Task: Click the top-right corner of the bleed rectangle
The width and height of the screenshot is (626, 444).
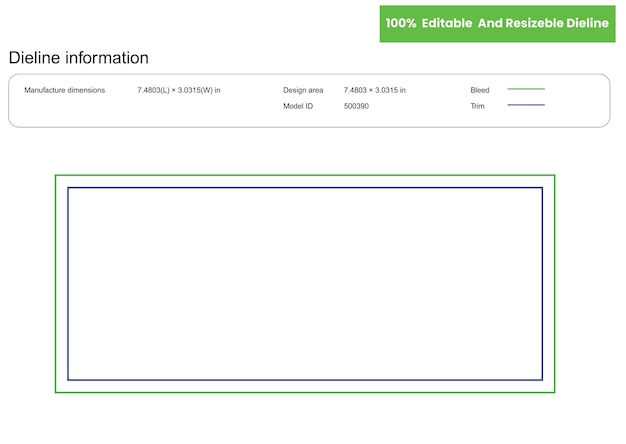Action: [x=554, y=176]
